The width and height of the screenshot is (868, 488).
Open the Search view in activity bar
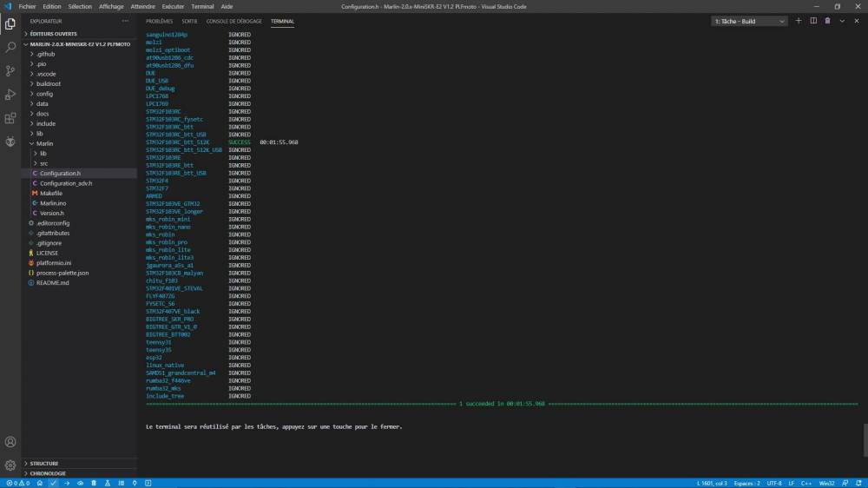tap(10, 47)
